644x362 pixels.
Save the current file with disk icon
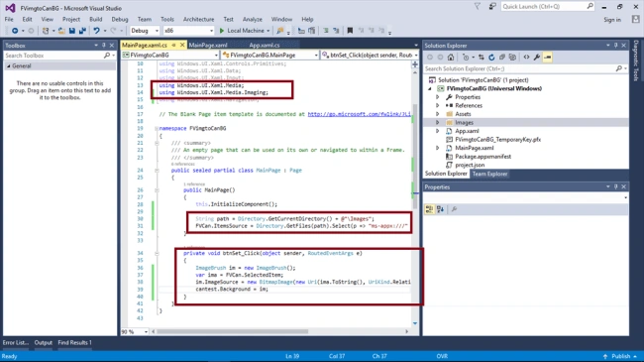(x=72, y=31)
